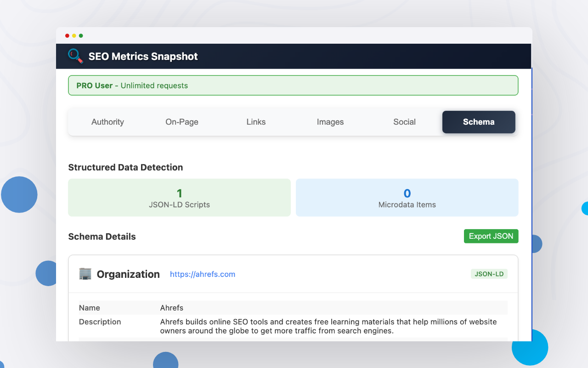
Task: Click the JSON-LD badge on the Organization card
Action: (489, 274)
